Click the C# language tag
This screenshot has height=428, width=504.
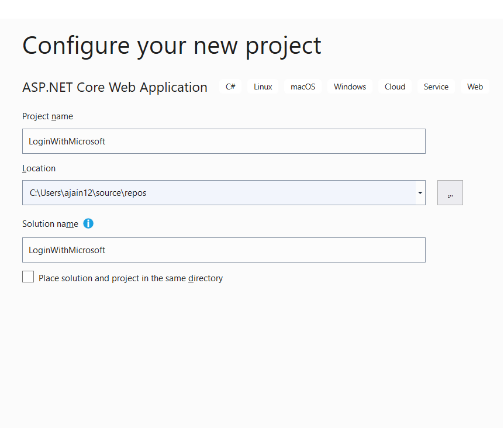230,86
